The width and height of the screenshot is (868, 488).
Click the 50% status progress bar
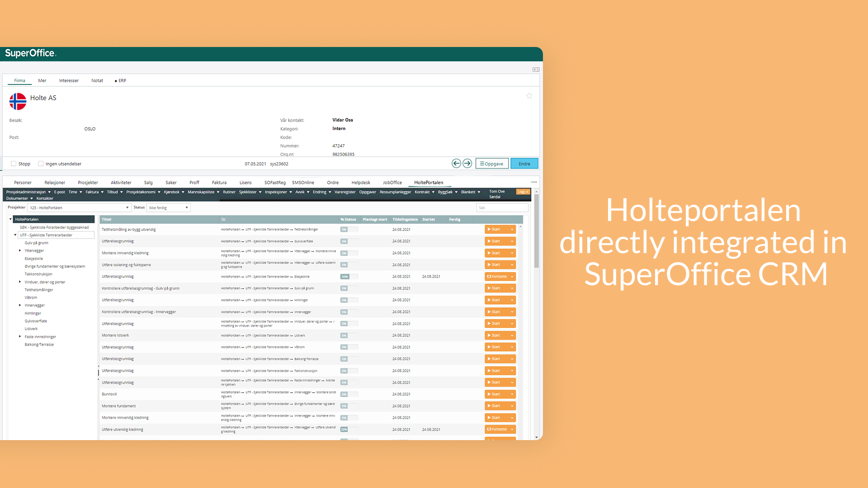point(349,277)
